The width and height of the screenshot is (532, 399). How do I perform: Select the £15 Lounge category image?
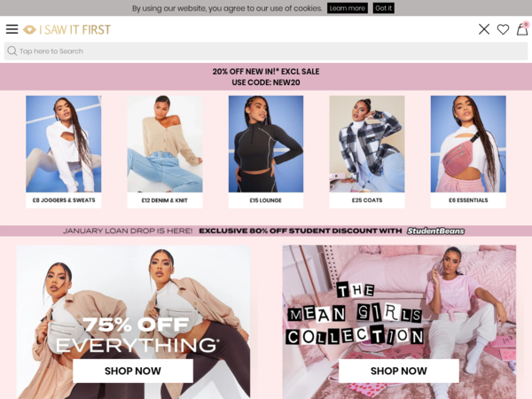coord(266,152)
